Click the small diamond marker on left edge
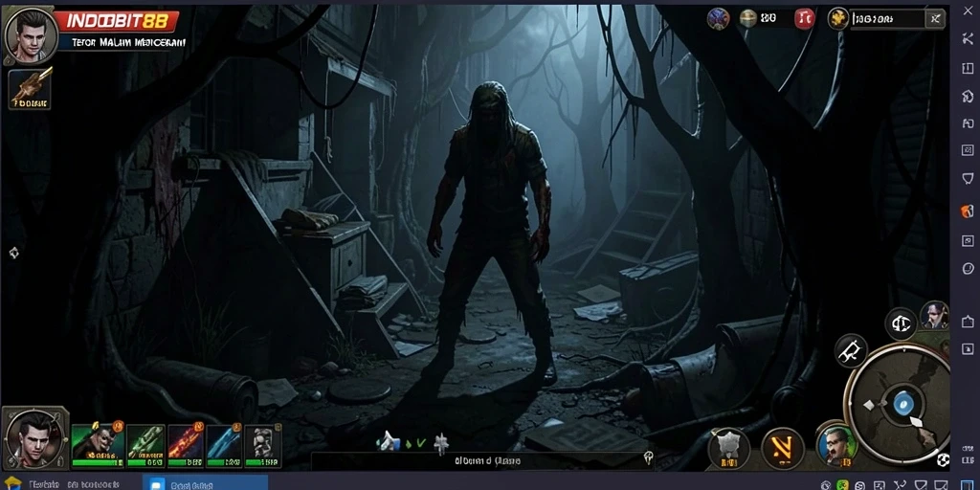This screenshot has width=980, height=490. (13, 253)
